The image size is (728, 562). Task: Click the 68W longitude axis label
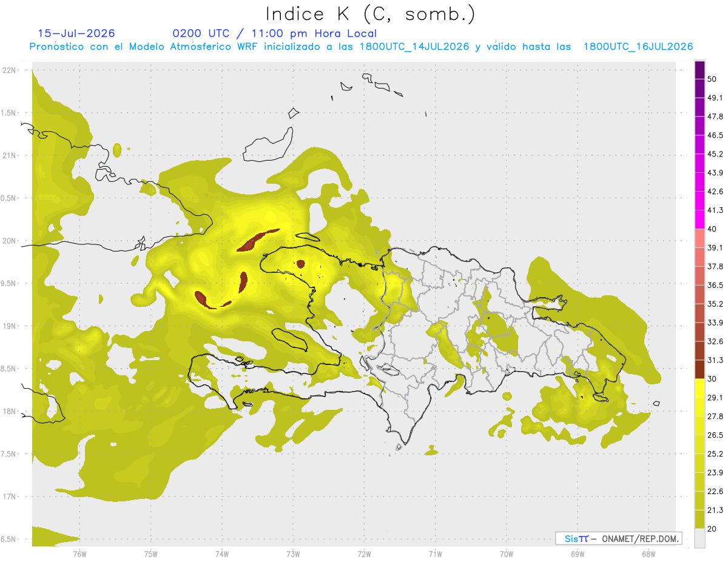649,554
